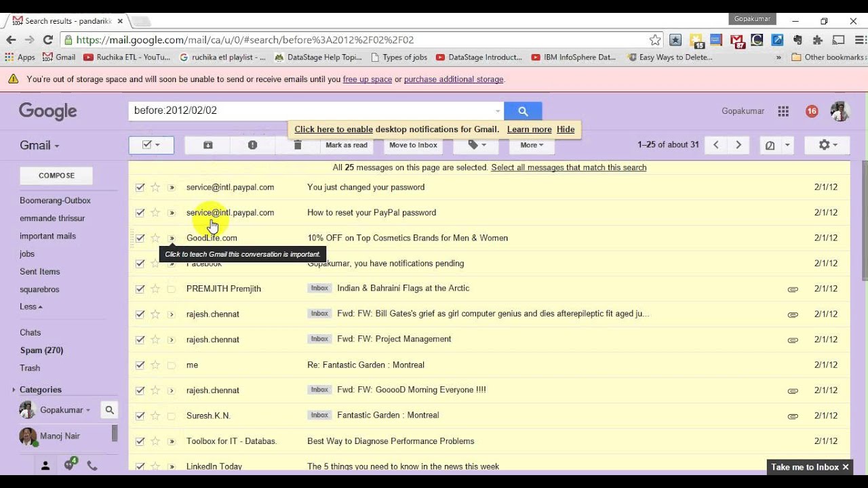Image resolution: width=868 pixels, height=488 pixels.
Task: Uncheck the PREMJITH Premjith email checkbox
Action: 140,289
